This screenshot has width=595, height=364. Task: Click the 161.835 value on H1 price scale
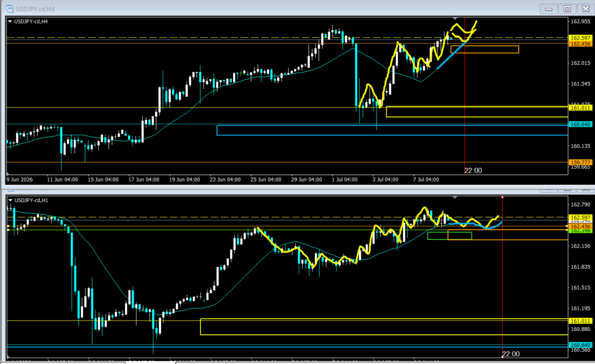[x=580, y=267]
